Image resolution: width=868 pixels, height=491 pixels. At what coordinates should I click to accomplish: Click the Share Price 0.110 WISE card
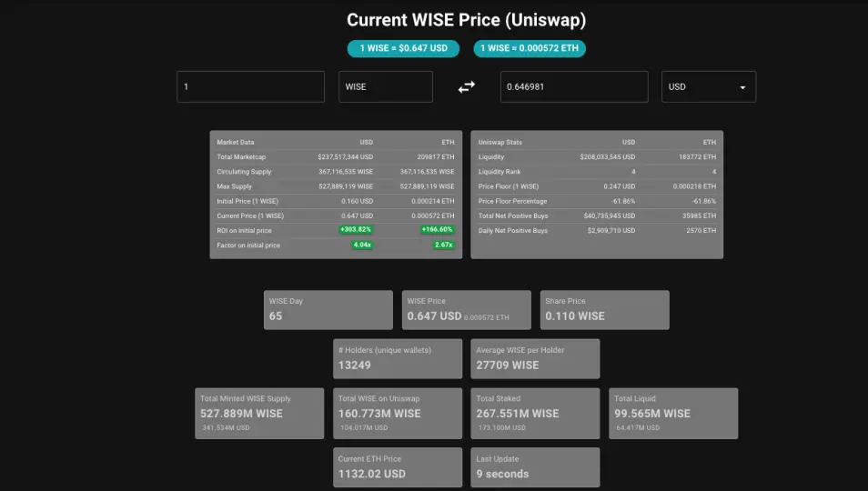[604, 310]
